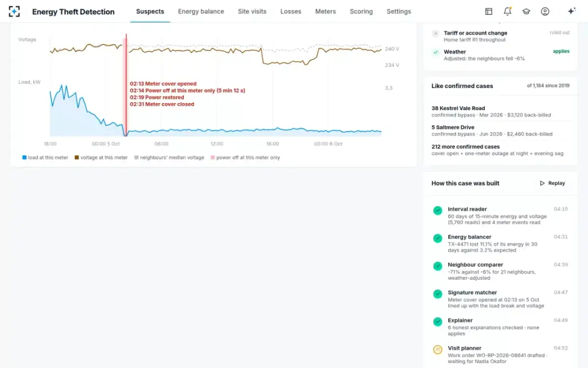Open the graduation cap learning icon

[x=526, y=11]
